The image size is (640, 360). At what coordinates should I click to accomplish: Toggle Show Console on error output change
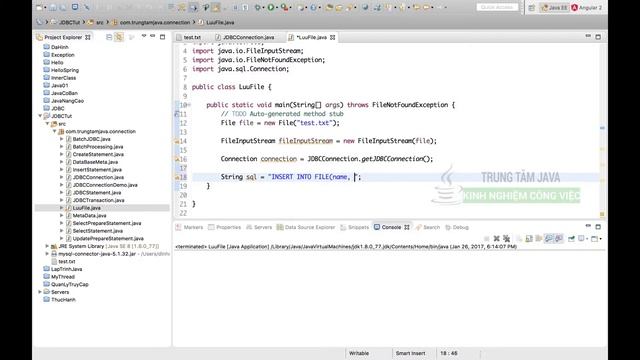(x=559, y=238)
